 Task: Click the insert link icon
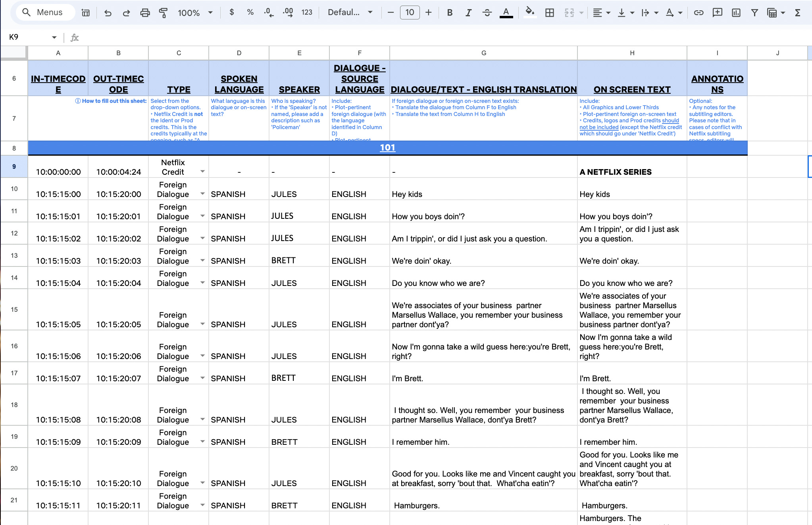(698, 13)
